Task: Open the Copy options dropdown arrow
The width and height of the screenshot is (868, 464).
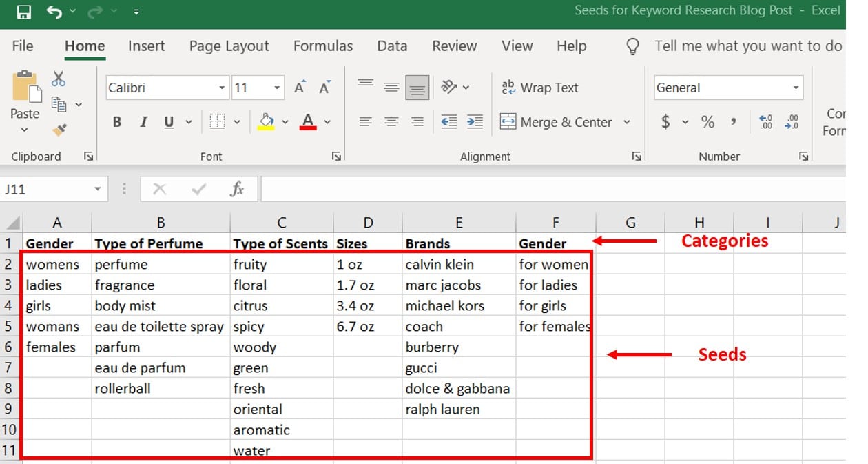Action: (79, 105)
